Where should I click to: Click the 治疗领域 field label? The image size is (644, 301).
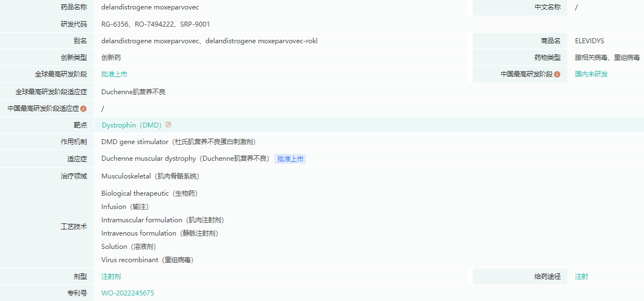pyautogui.click(x=74, y=176)
